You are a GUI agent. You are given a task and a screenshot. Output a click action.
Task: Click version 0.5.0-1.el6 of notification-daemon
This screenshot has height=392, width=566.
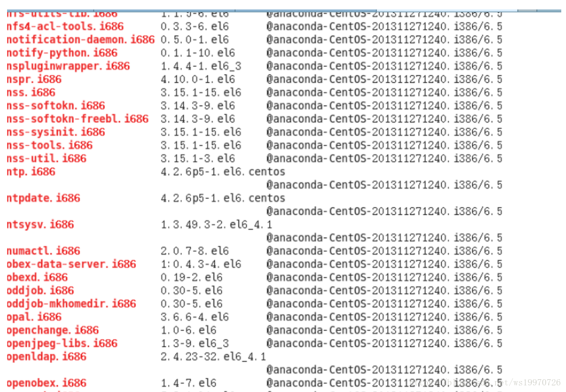(x=195, y=40)
